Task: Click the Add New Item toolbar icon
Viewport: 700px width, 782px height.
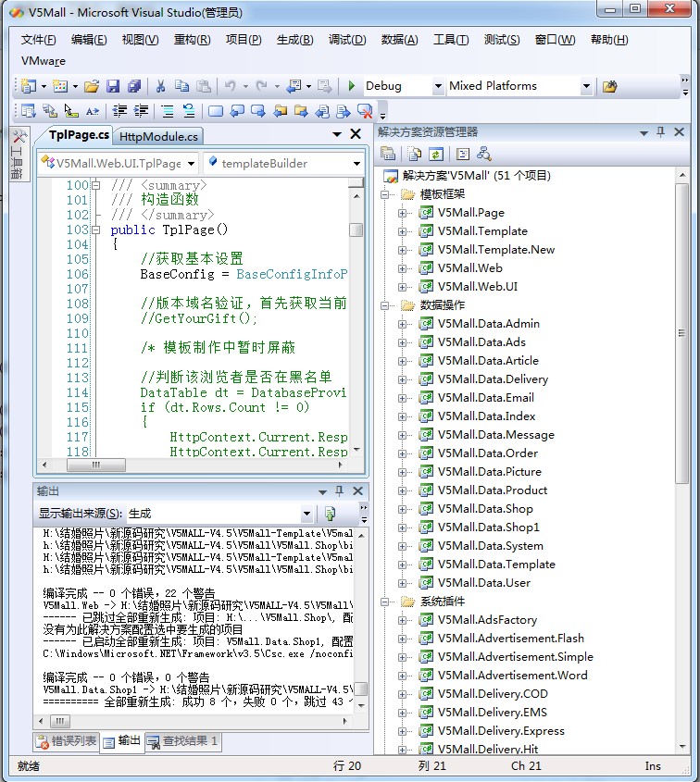Action: click(x=60, y=86)
